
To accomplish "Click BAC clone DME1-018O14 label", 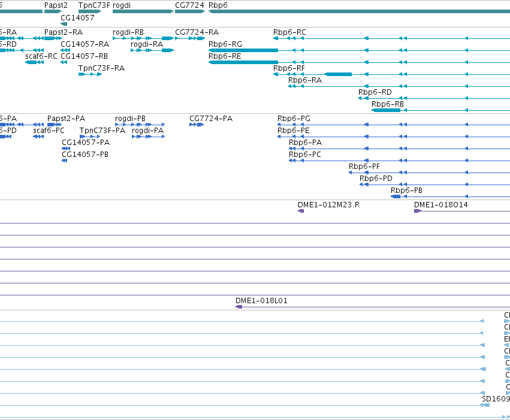I will (x=440, y=205).
